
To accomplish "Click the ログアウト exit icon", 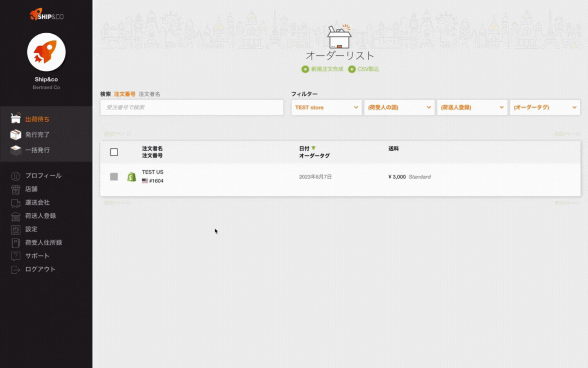I will coord(16,270).
